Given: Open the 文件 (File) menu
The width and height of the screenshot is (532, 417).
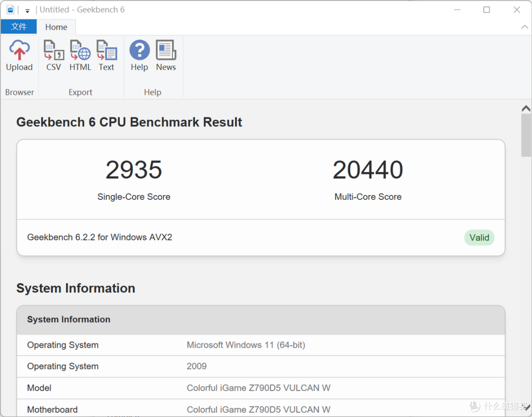Looking at the screenshot, I should click(x=19, y=27).
